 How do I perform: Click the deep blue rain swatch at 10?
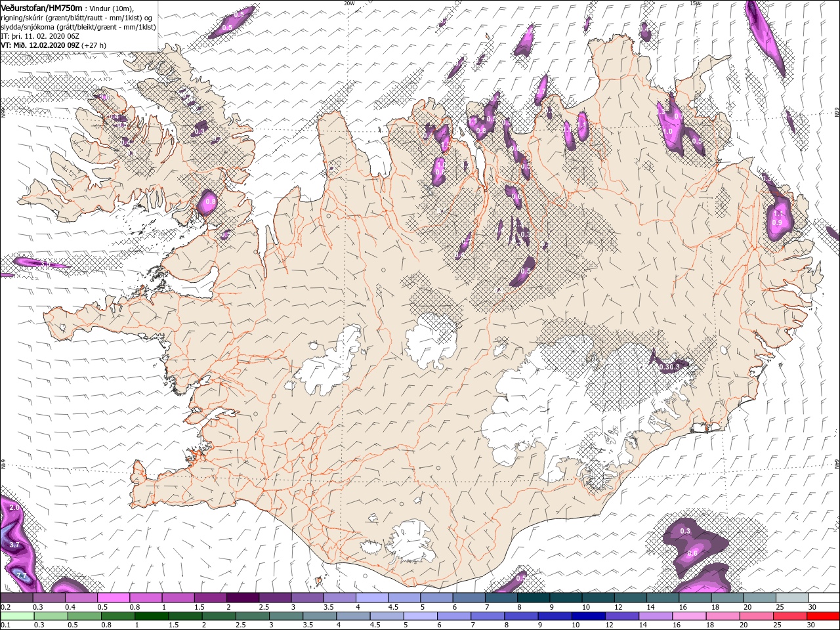[588, 616]
